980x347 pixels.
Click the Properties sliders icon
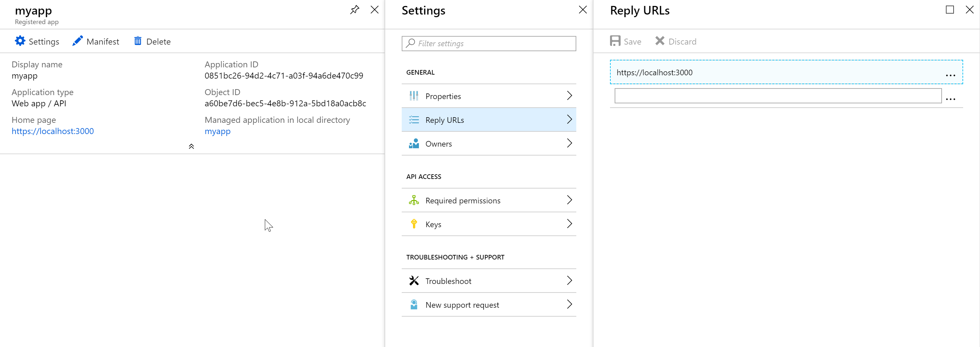point(414,96)
